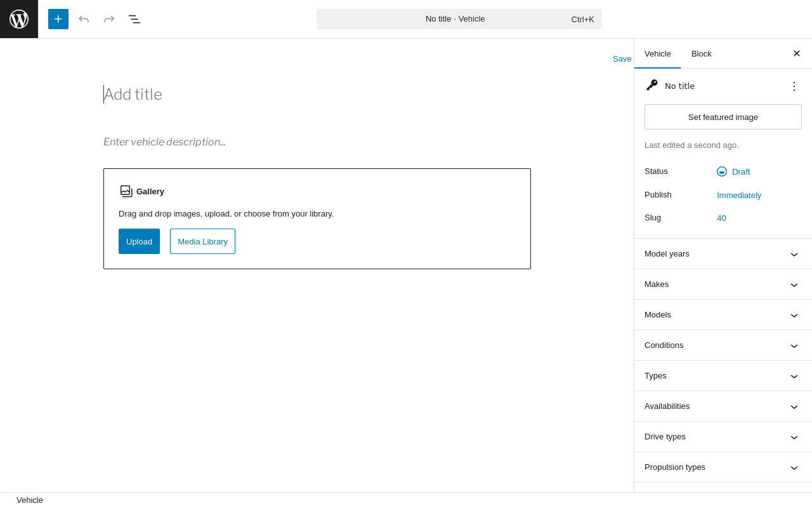Close the settings sidebar

(x=797, y=53)
